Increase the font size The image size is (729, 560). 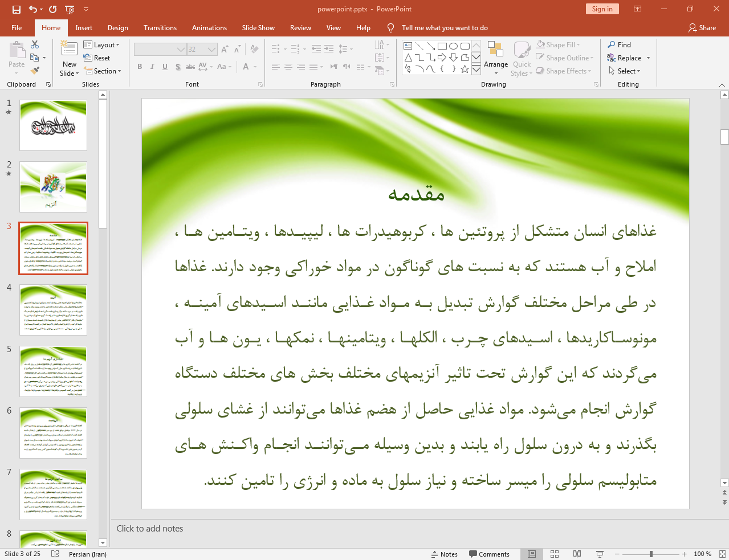(225, 50)
